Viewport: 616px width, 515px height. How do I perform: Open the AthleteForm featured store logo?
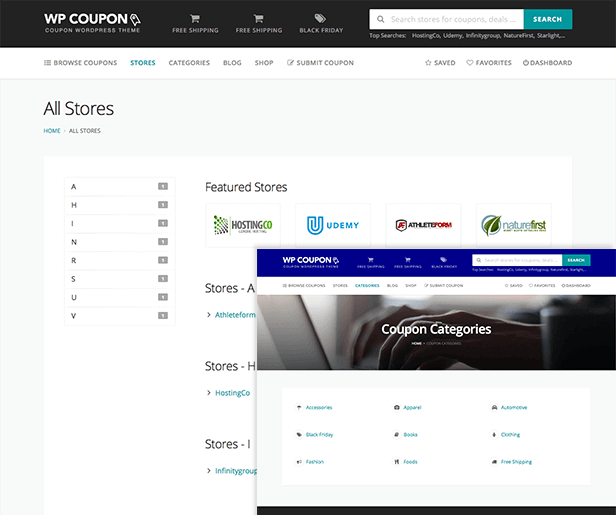pyautogui.click(x=424, y=225)
